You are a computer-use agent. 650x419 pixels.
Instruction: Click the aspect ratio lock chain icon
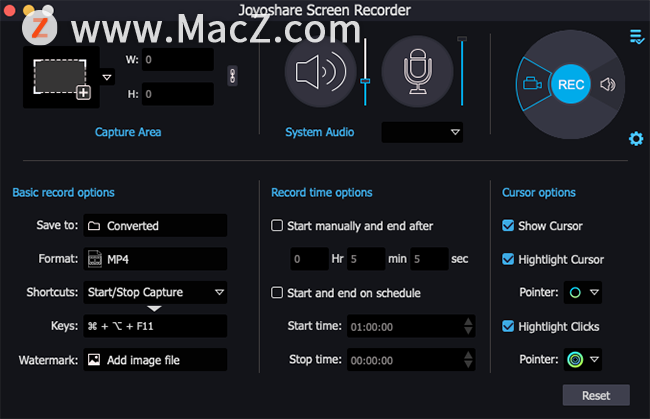click(233, 76)
